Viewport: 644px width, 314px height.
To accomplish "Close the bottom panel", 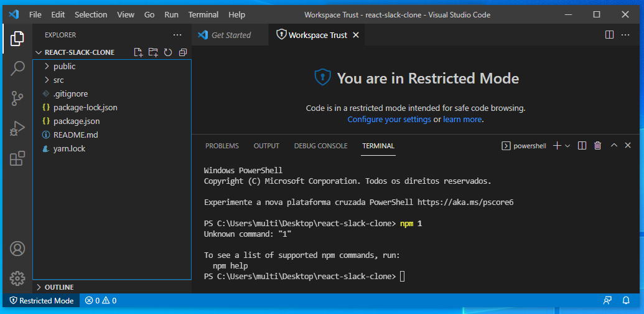I will coord(628,146).
